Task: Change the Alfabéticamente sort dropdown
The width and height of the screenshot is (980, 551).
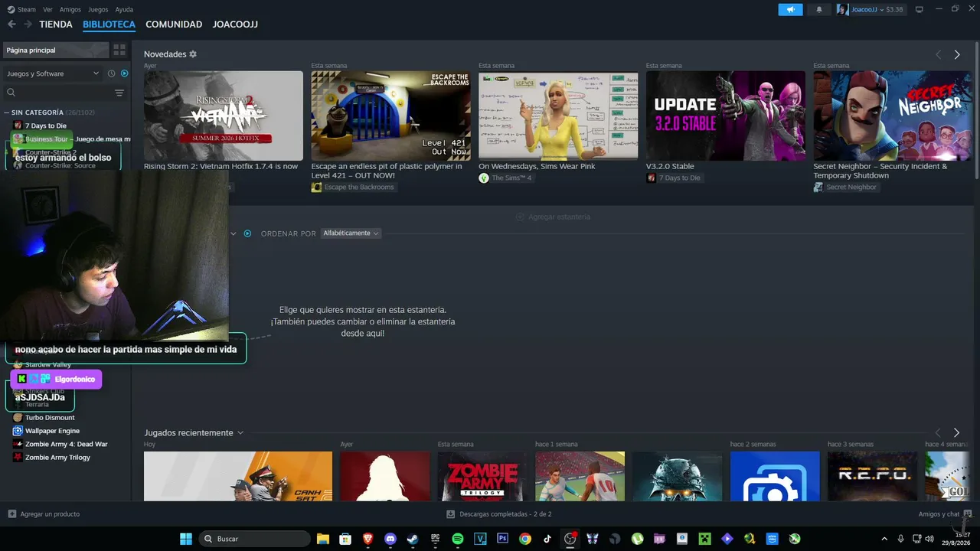Action: [351, 233]
